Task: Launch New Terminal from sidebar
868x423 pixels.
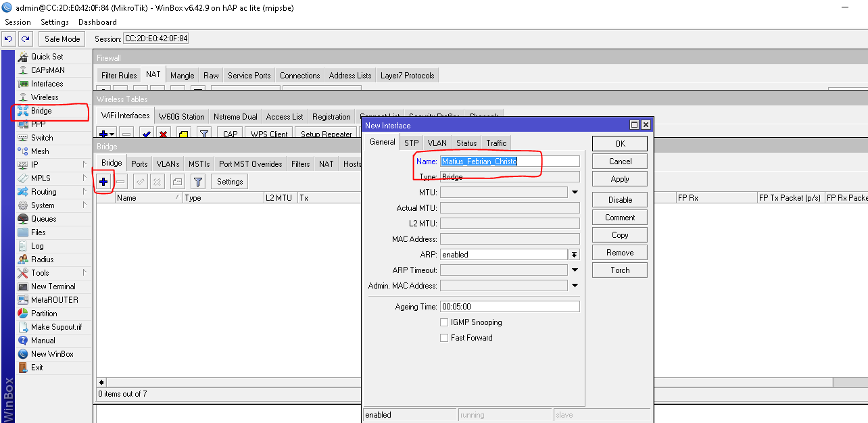Action: coord(53,287)
